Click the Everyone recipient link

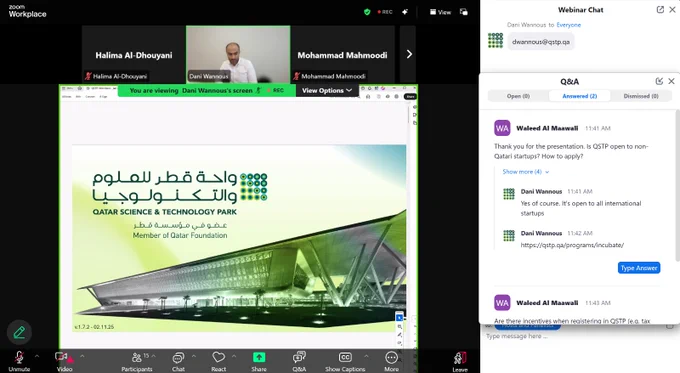[569, 25]
